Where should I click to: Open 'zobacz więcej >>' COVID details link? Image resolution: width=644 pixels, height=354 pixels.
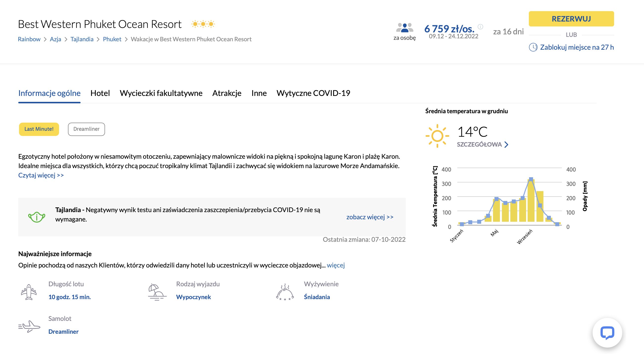point(369,217)
